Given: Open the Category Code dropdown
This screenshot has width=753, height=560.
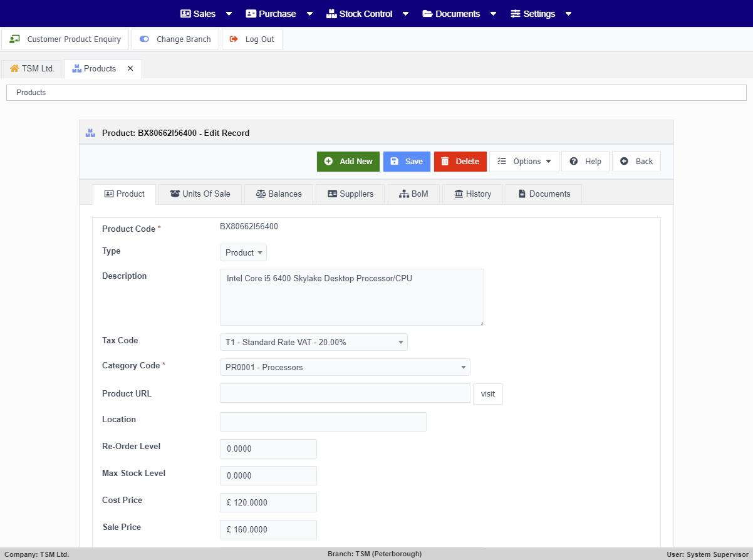Looking at the screenshot, I should [x=345, y=367].
